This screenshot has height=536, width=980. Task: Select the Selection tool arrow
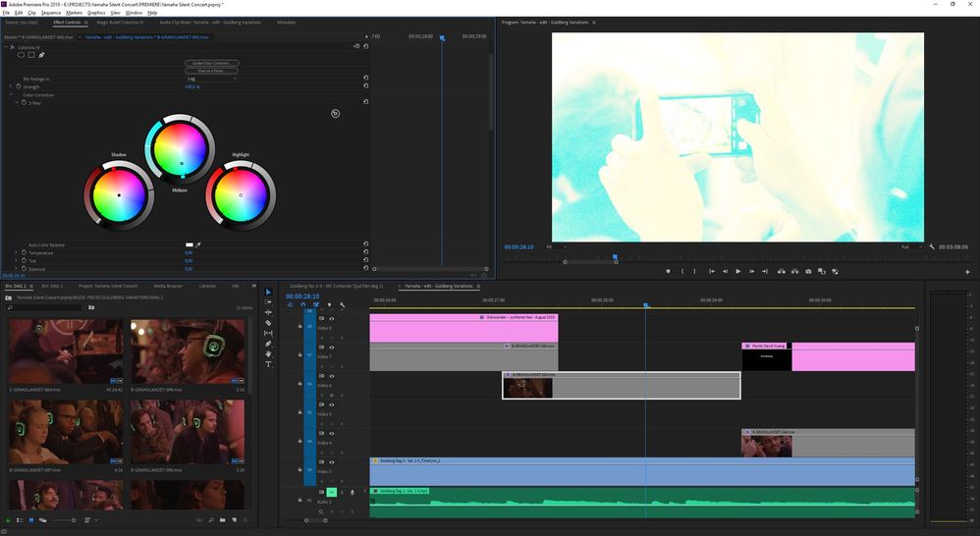tap(268, 292)
